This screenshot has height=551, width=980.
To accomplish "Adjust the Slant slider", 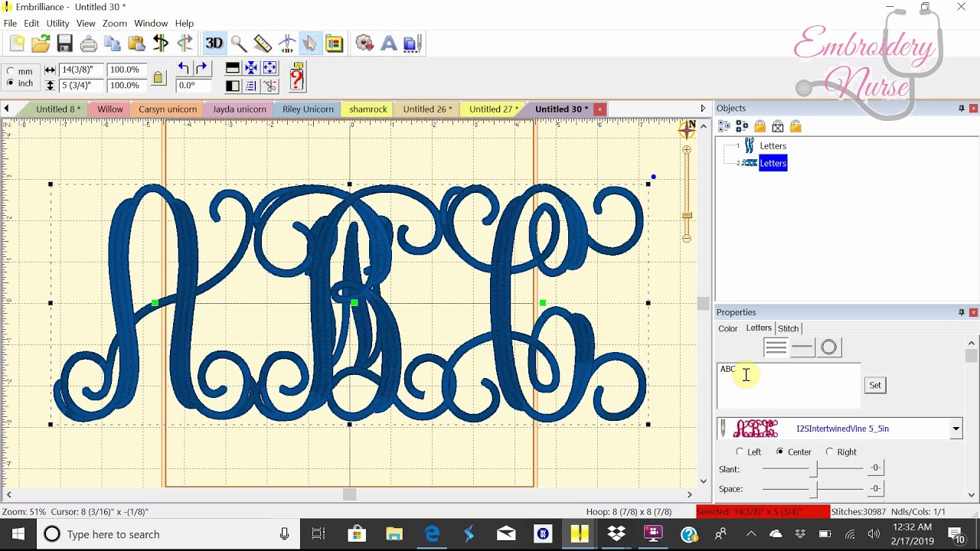I will tap(813, 468).
